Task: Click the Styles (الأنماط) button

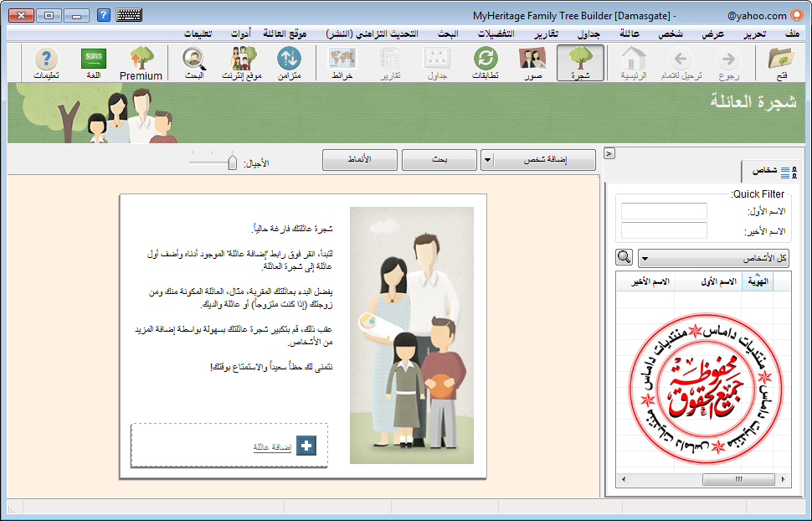Action: click(360, 160)
